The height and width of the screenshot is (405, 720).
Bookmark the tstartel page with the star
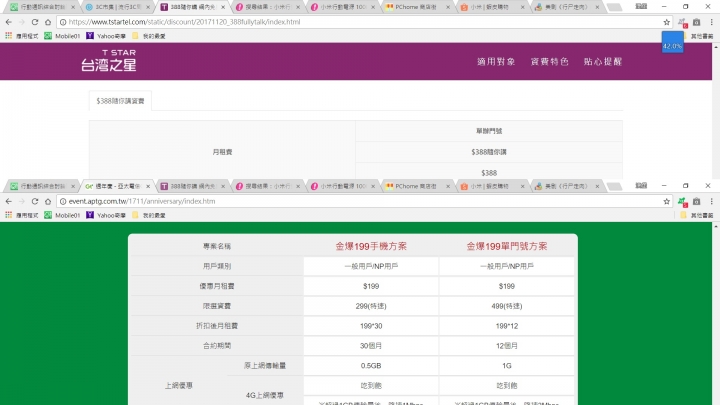(666, 22)
